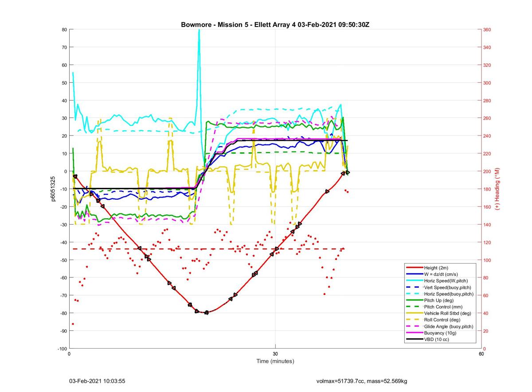Viewport: 532px width, 392px height.
Task: Select the red "340" heading tick label
Action: click(487, 47)
